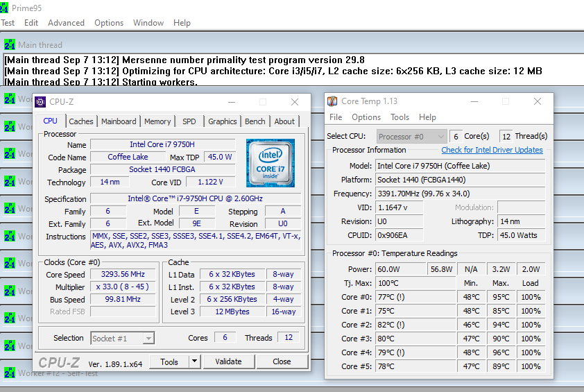584x392 pixels.
Task: Click the Multiplier value x 33.0
Action: coord(123,287)
